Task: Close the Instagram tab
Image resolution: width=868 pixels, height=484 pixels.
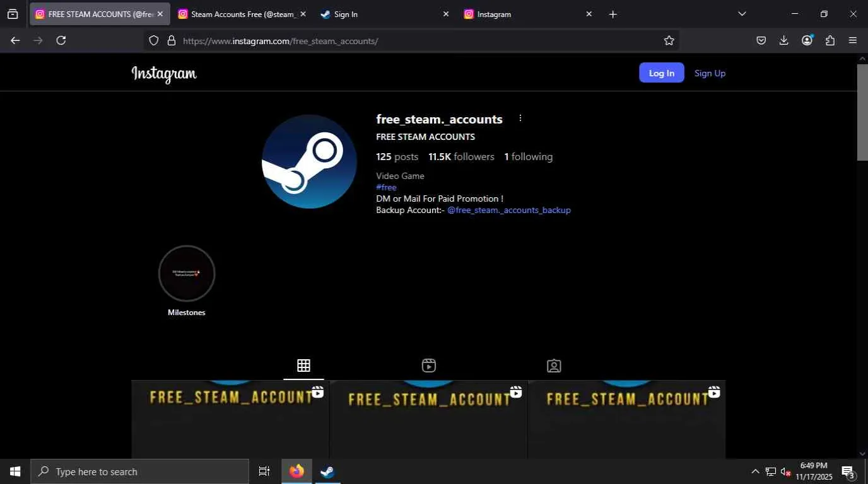Action: point(589,14)
